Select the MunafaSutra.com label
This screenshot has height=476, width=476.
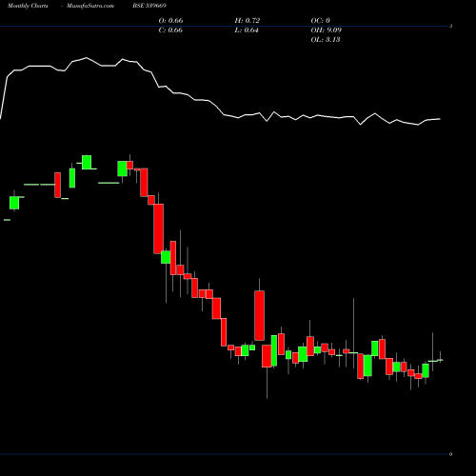[x=90, y=6]
